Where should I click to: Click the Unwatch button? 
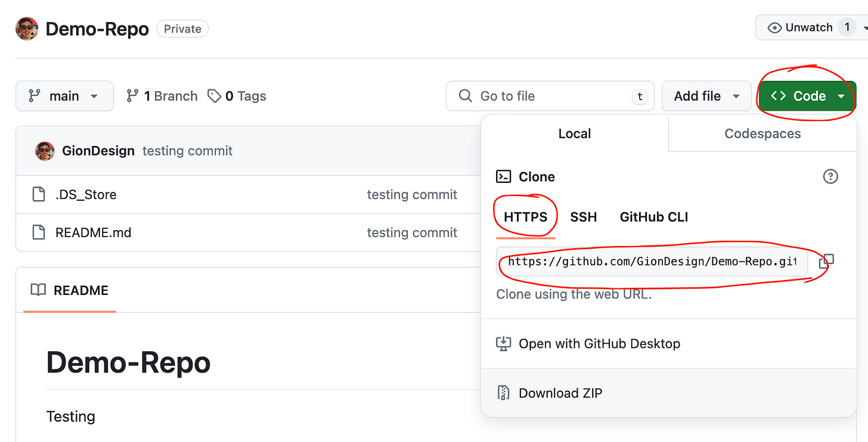tap(811, 27)
